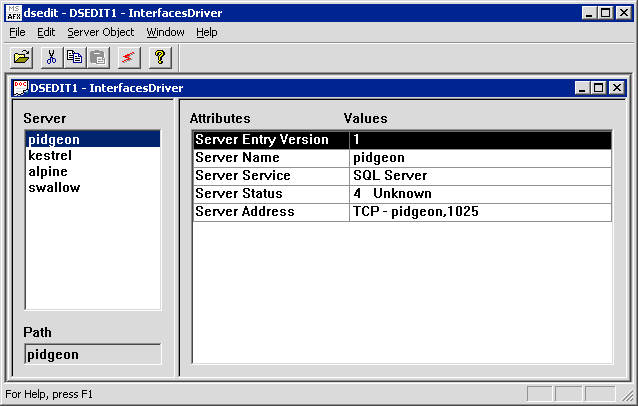Select the Server Status attribute cell

tap(271, 194)
